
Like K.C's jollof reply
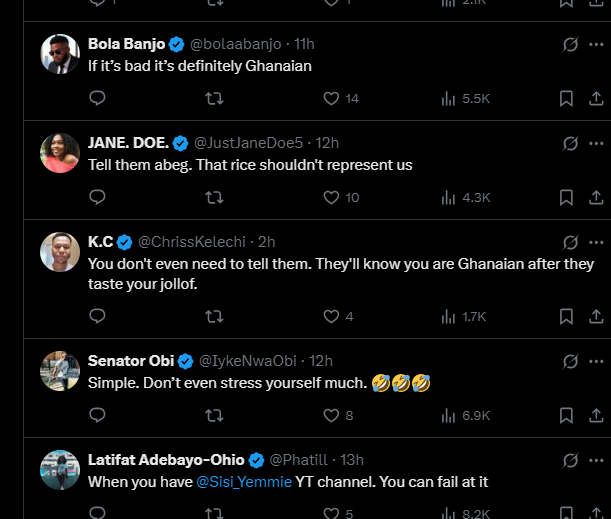332,317
